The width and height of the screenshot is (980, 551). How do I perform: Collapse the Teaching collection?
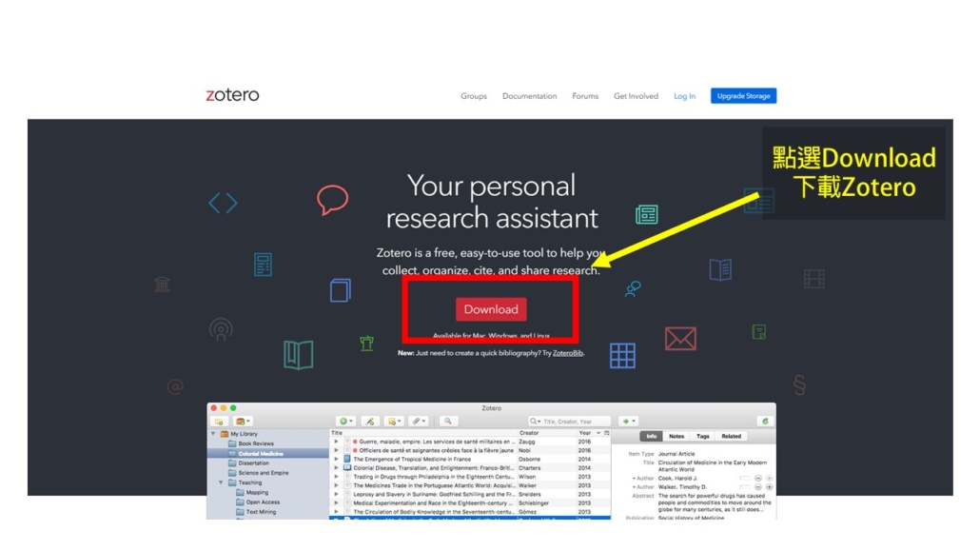(221, 482)
